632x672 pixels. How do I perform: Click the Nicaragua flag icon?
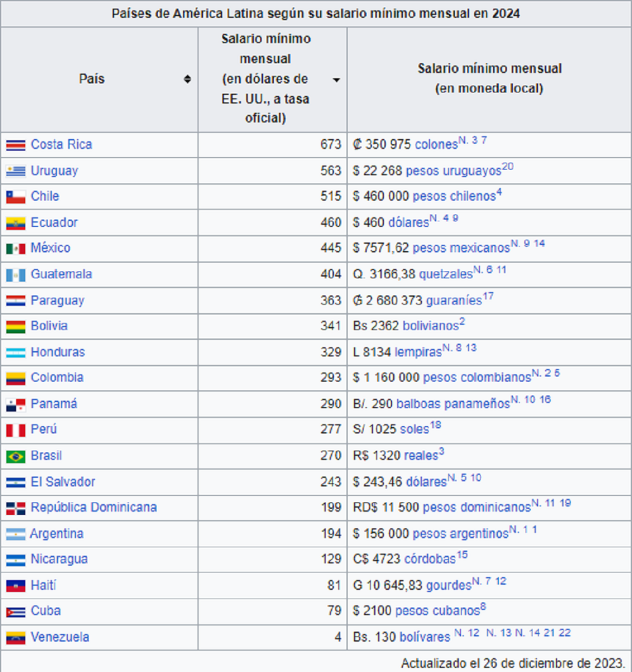coord(16,560)
